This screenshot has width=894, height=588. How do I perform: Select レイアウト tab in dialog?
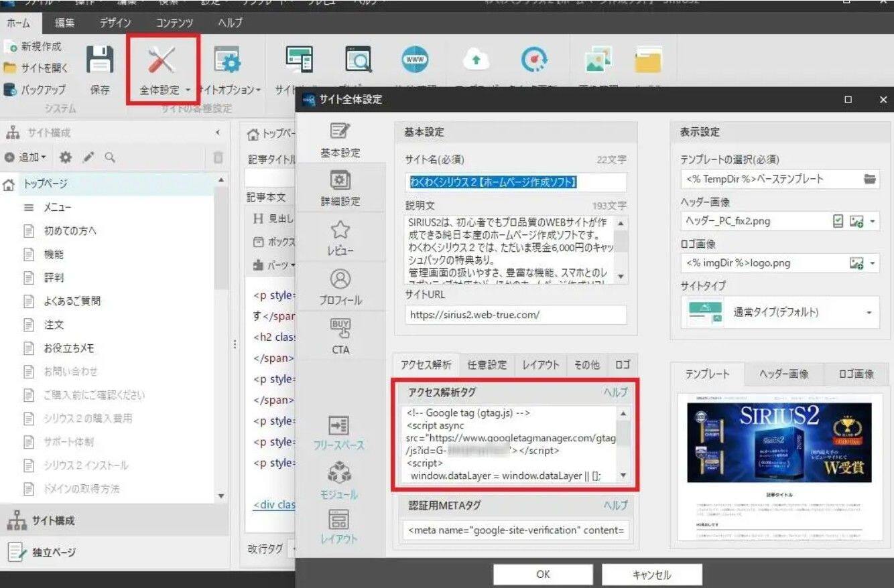coord(540,365)
